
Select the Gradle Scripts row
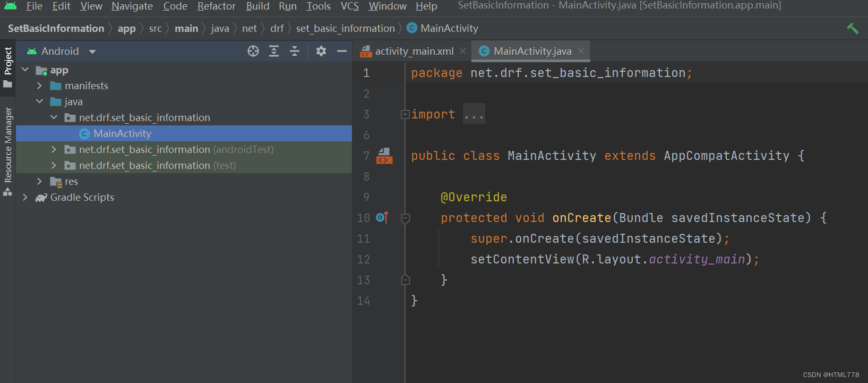184,197
